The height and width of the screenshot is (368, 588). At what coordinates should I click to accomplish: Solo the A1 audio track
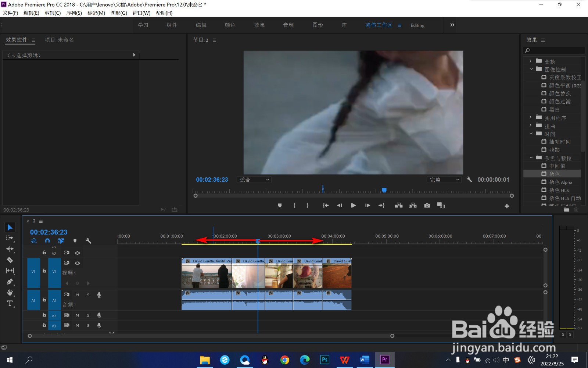88,295
